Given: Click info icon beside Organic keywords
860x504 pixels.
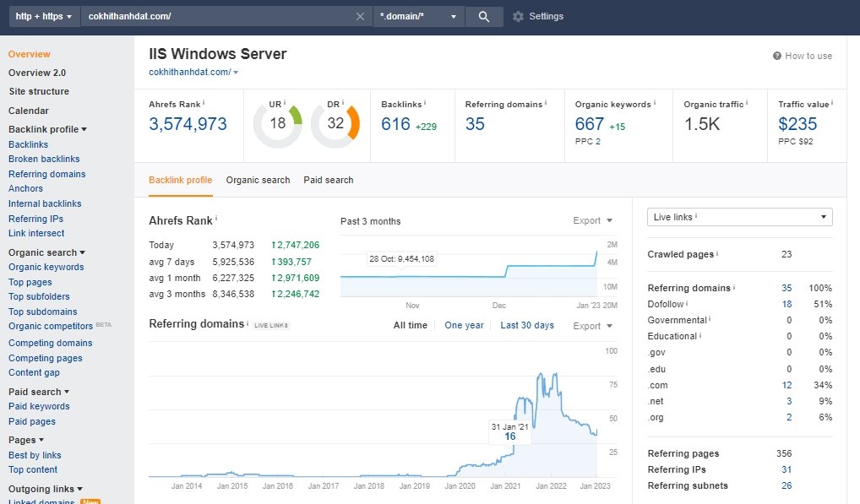Looking at the screenshot, I should pos(655,102).
